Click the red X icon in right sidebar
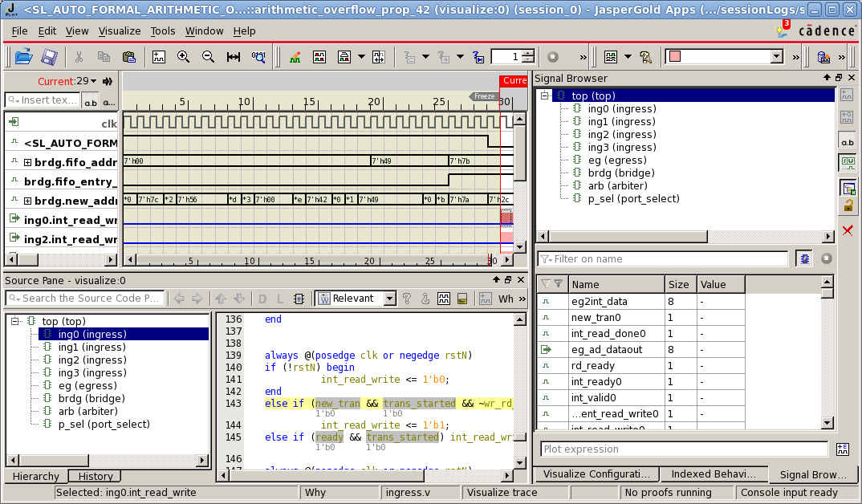 tap(848, 230)
